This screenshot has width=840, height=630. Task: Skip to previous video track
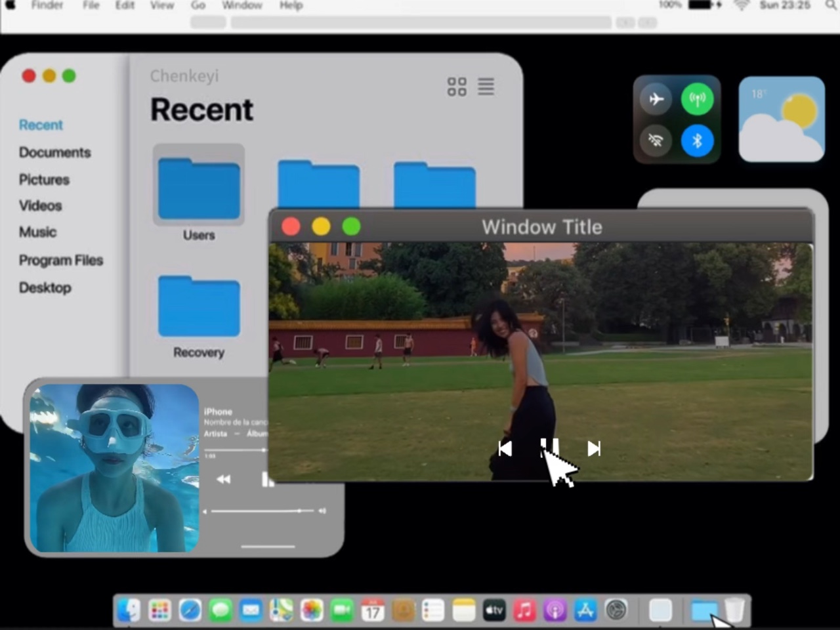pyautogui.click(x=505, y=448)
